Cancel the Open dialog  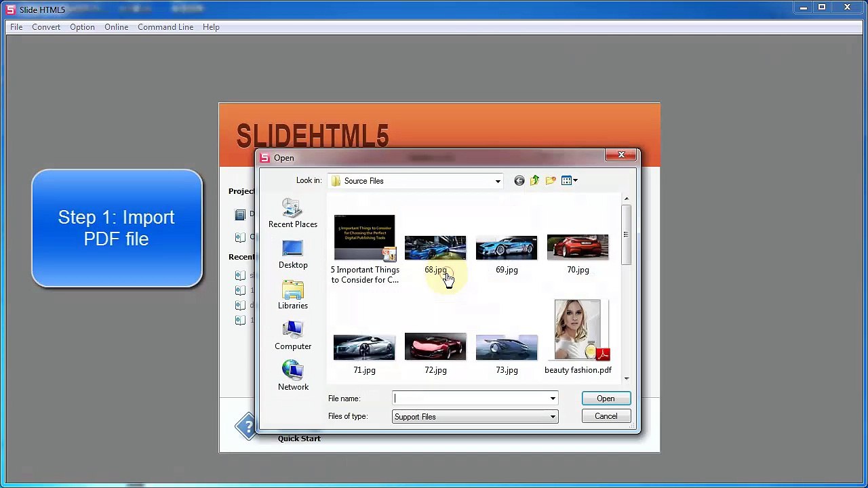point(606,416)
